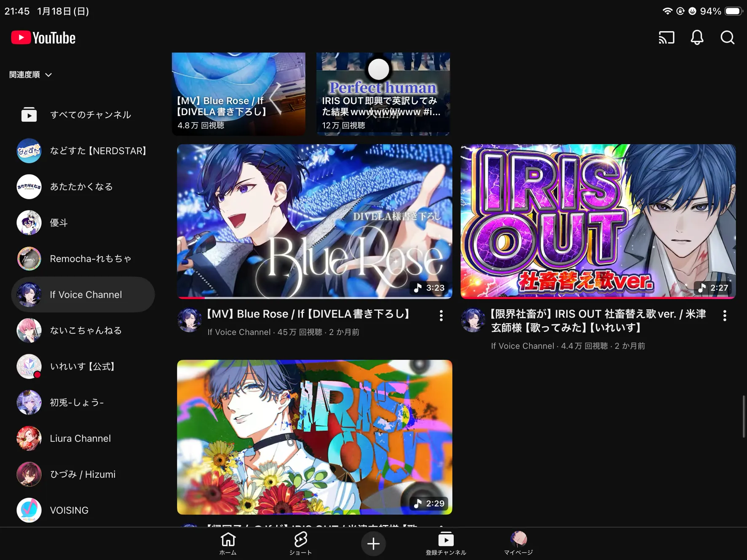This screenshot has height=560, width=747.
Task: Open the more options menu for Blue Rose MV
Action: (x=441, y=316)
